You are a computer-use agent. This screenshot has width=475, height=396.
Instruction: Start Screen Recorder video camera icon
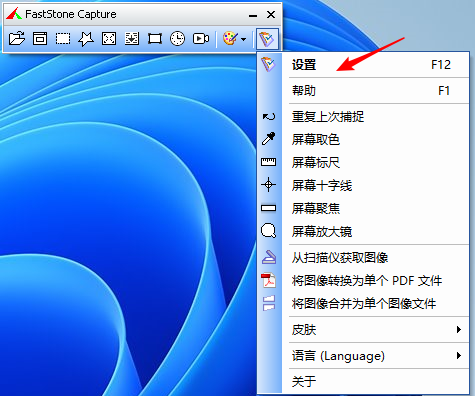201,39
